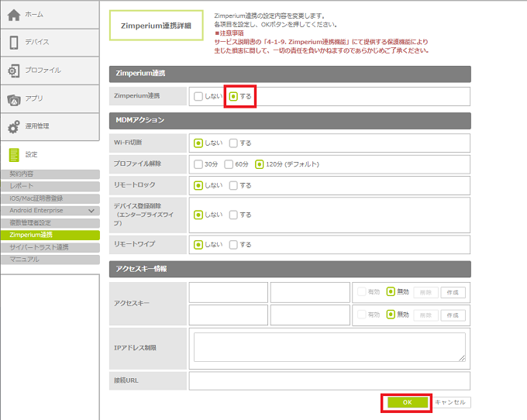Click the Home house icon in sidebar
The width and height of the screenshot is (527, 420).
click(x=14, y=15)
